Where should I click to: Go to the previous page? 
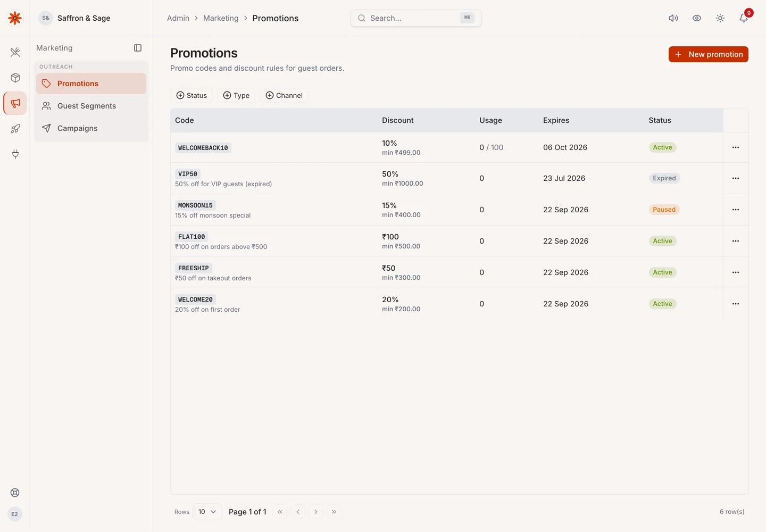(x=298, y=512)
